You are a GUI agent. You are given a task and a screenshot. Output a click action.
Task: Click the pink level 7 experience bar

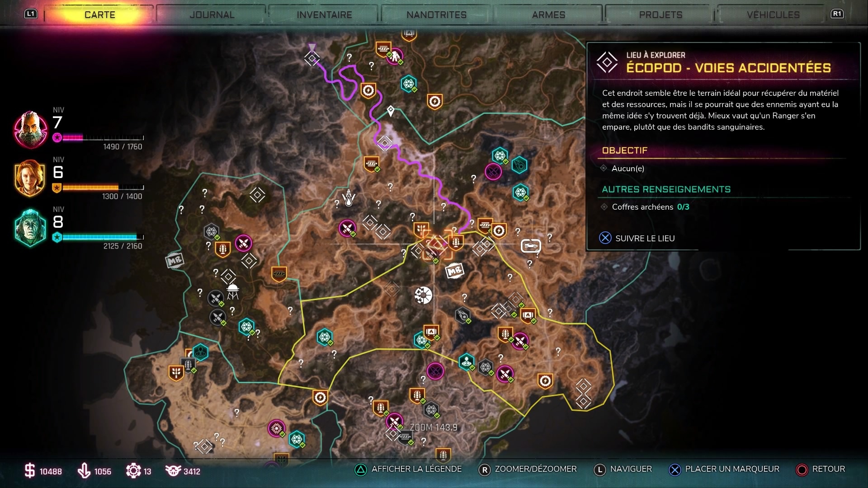pyautogui.click(x=103, y=138)
